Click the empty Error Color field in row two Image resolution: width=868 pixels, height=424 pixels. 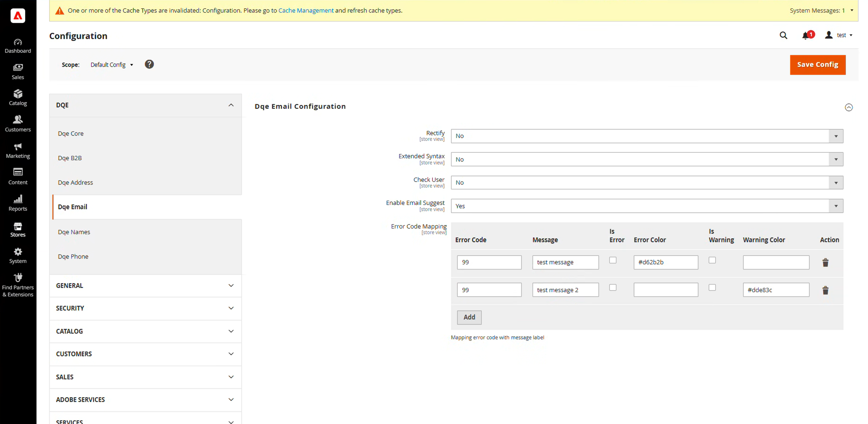(665, 290)
